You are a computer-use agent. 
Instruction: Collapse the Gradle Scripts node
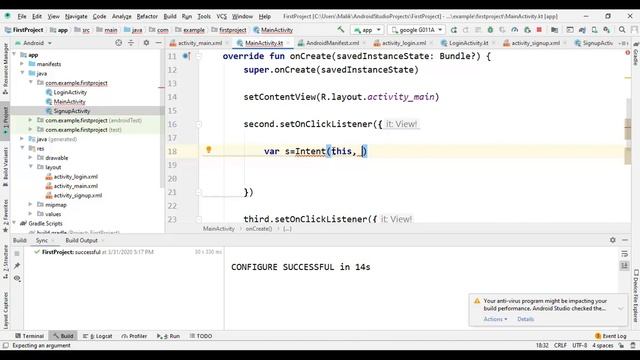point(14,223)
